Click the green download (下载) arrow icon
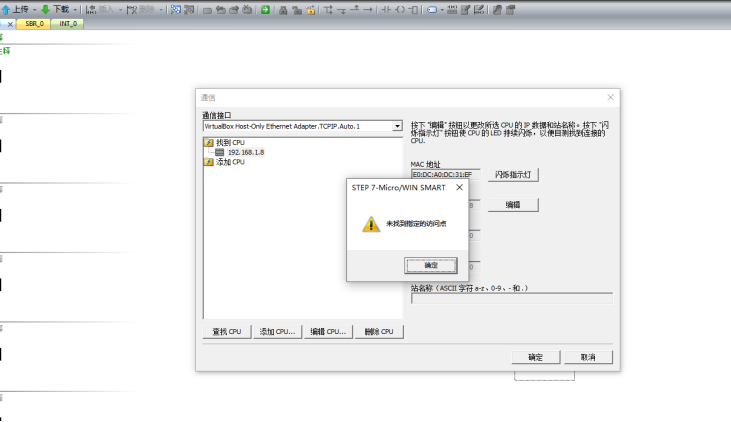The width and height of the screenshot is (731, 422). point(46,9)
